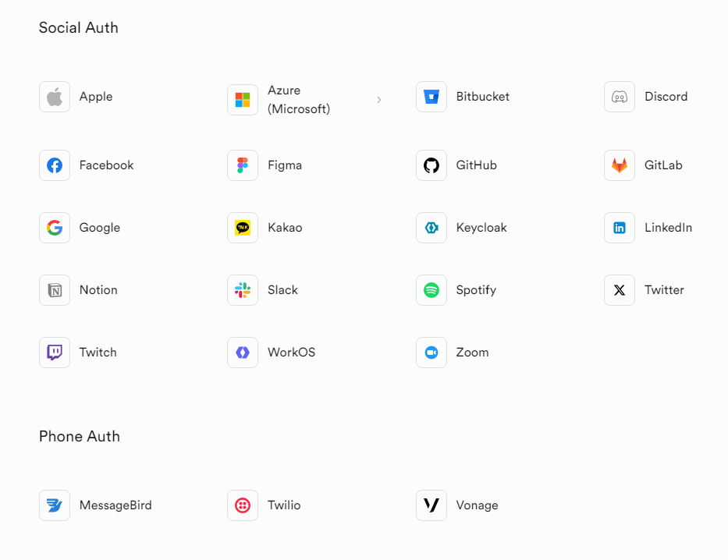Click the GitHub octocat icon
The width and height of the screenshot is (728, 560).
(431, 165)
